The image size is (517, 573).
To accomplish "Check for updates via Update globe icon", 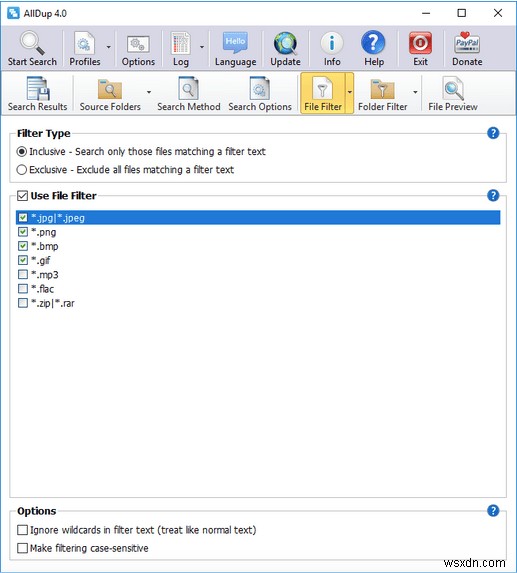I will (x=285, y=43).
